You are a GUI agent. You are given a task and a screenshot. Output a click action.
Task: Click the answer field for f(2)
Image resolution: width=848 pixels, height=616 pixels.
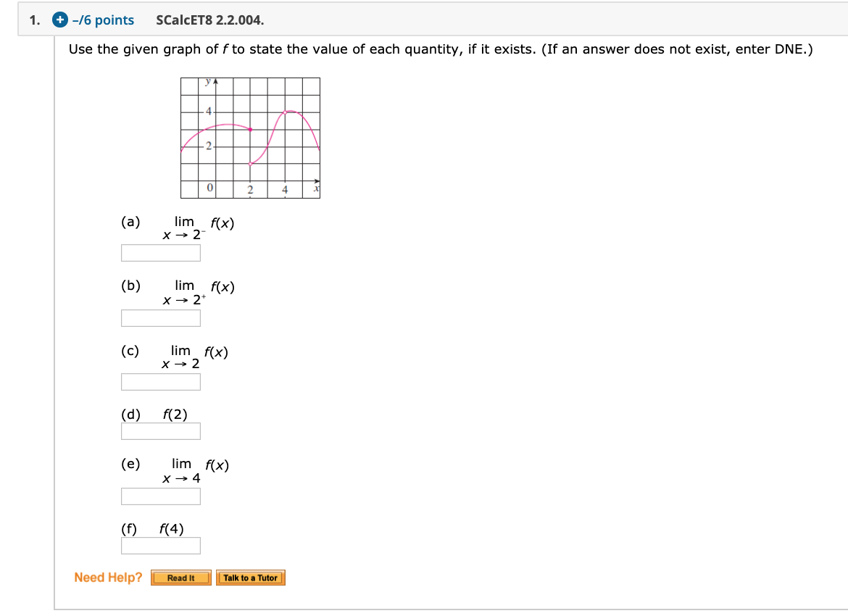pos(161,430)
